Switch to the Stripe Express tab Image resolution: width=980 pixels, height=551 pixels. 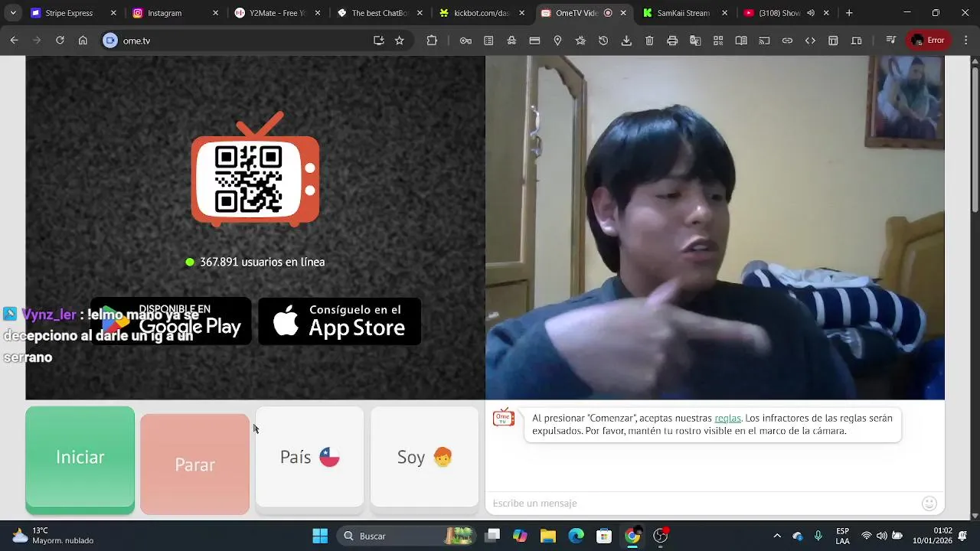69,13
